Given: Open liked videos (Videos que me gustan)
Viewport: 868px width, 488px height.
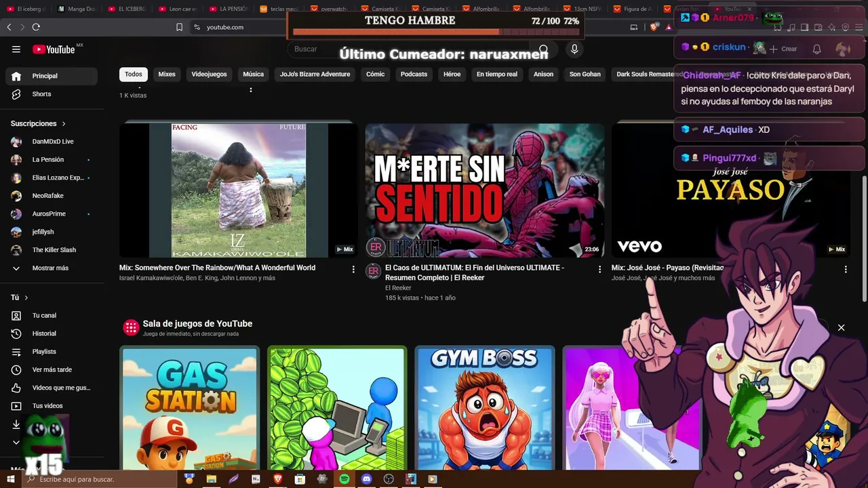Looking at the screenshot, I should coord(52,388).
